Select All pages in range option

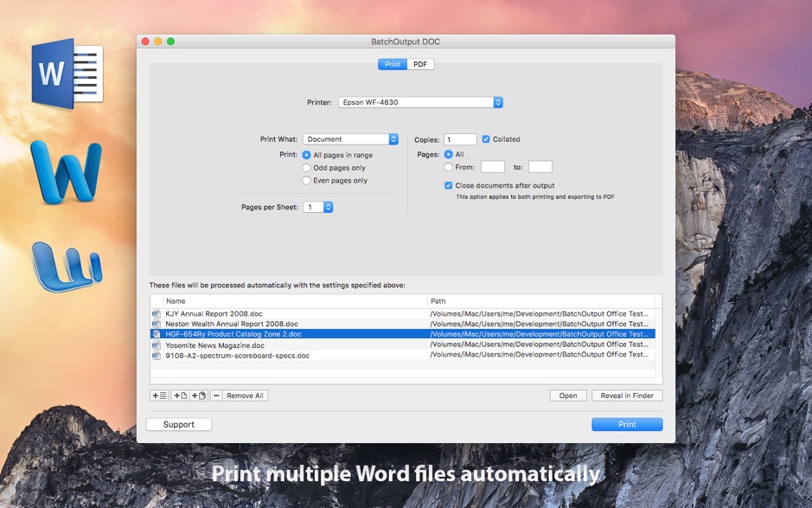[307, 155]
